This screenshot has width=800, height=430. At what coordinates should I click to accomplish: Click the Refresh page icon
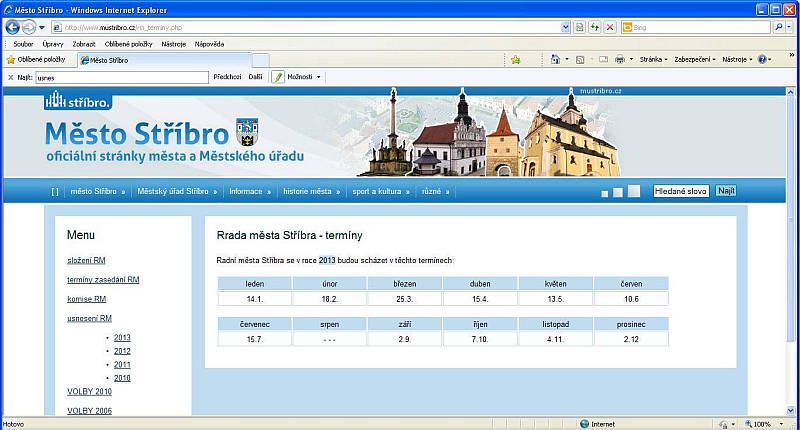tap(595, 28)
